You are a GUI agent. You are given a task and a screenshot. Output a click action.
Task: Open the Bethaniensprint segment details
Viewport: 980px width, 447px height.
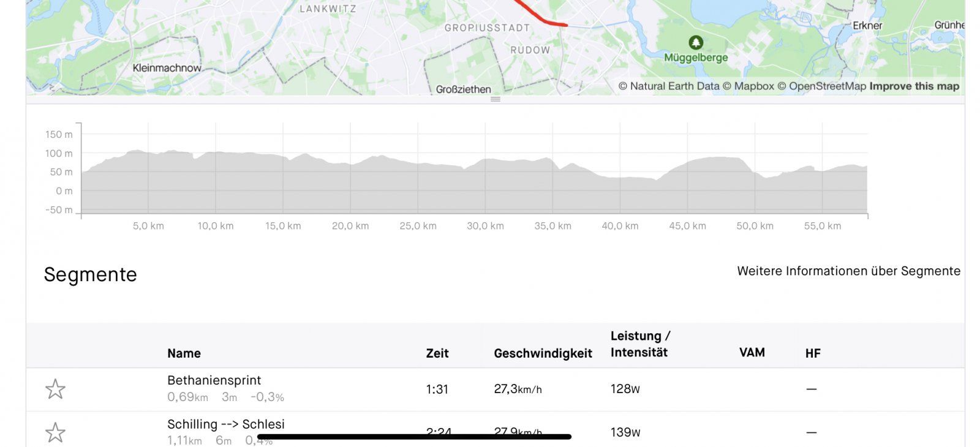pyautogui.click(x=214, y=380)
